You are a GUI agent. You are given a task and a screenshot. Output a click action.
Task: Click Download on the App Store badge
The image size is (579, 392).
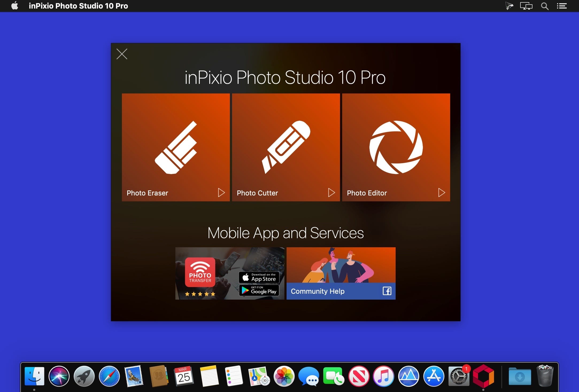259,277
